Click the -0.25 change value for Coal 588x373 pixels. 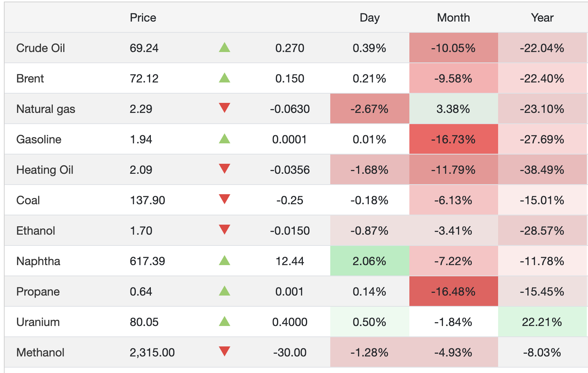point(290,200)
